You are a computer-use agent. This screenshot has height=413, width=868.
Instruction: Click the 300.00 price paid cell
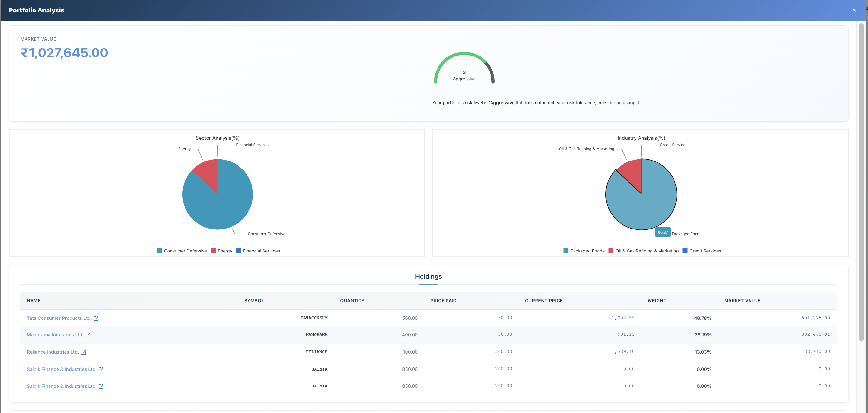pyautogui.click(x=503, y=351)
